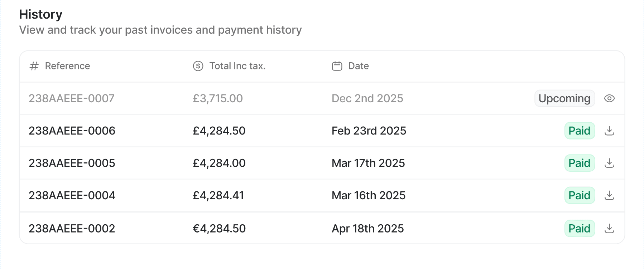Image resolution: width=644 pixels, height=269 pixels.
Task: Click the download icon for invoice 238AAEEE-0002
Action: point(610,228)
